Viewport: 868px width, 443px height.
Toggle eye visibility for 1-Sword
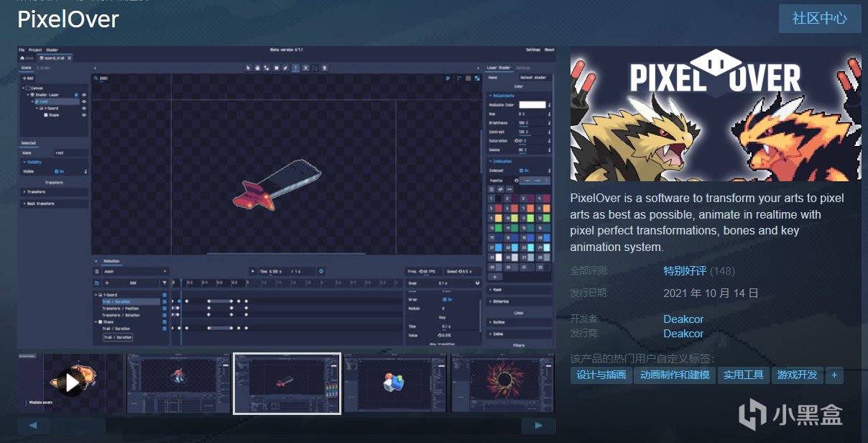(x=84, y=109)
